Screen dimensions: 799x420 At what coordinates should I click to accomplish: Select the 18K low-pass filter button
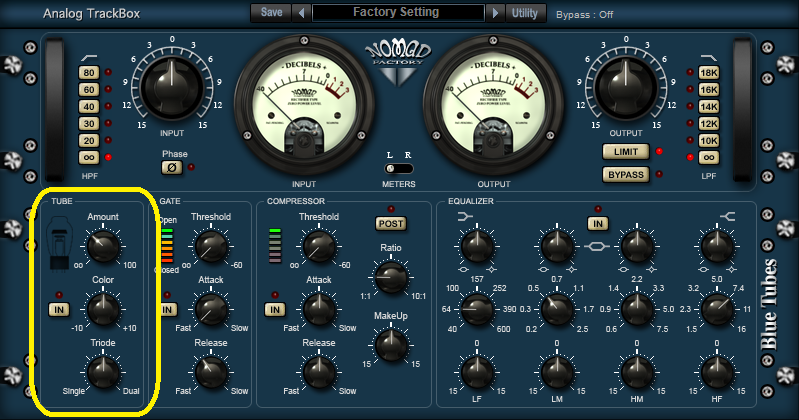(x=709, y=72)
